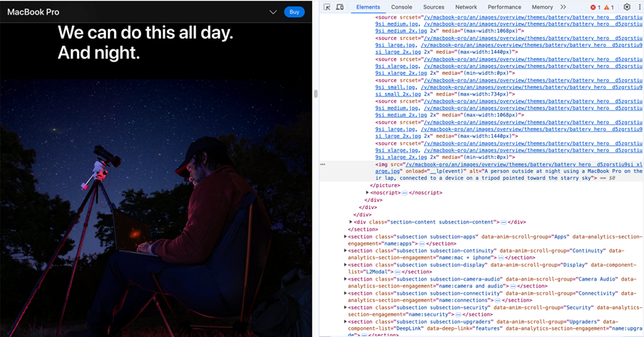Expand the subsection-camera-audio section arrow
Viewport: 644px width, 337px height.
[345, 278]
